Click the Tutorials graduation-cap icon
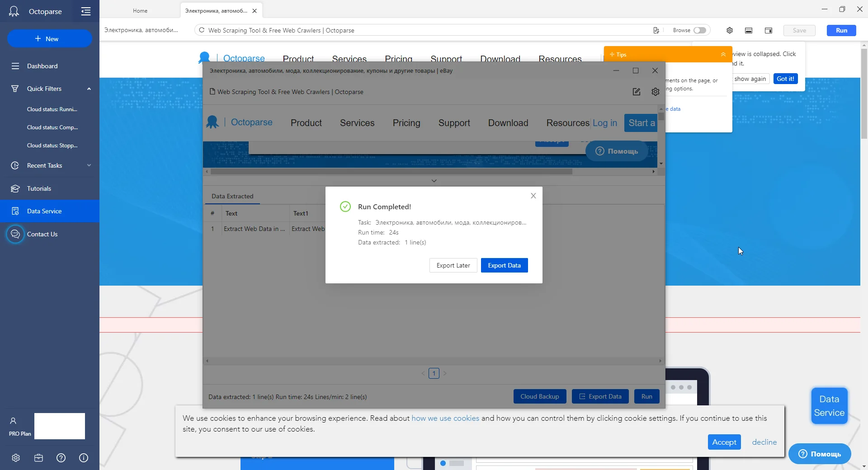 coord(15,188)
